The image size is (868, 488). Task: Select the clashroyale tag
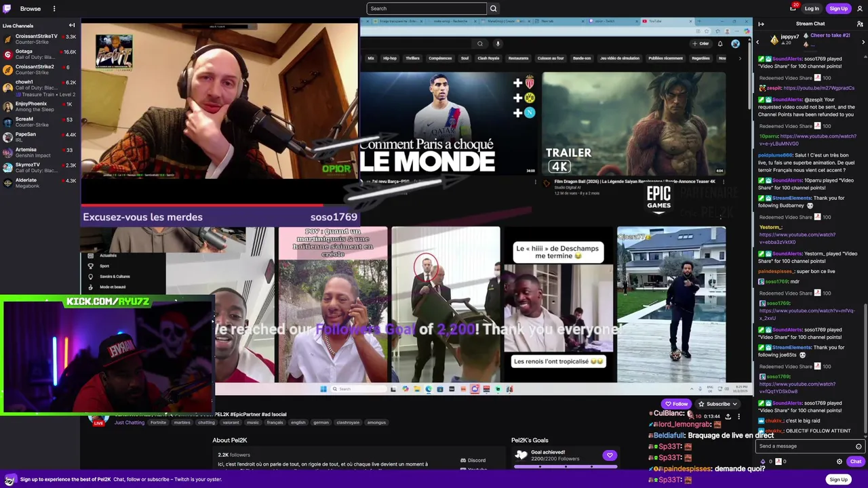348,422
